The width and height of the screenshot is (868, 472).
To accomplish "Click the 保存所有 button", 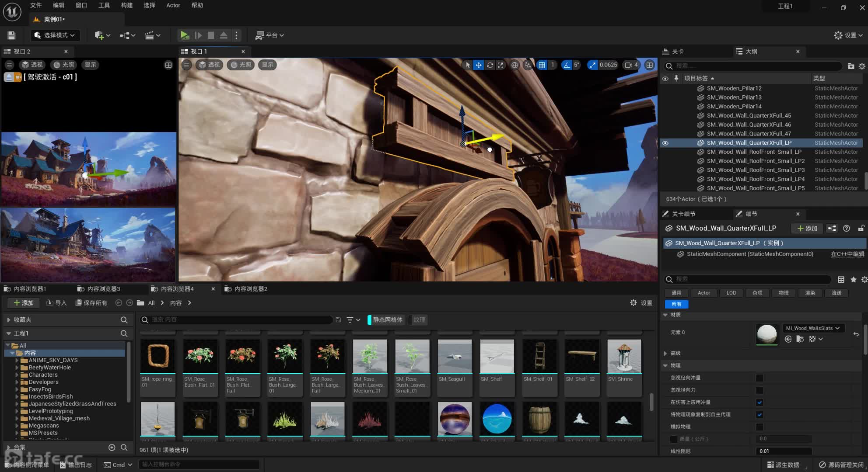I will tap(91, 303).
